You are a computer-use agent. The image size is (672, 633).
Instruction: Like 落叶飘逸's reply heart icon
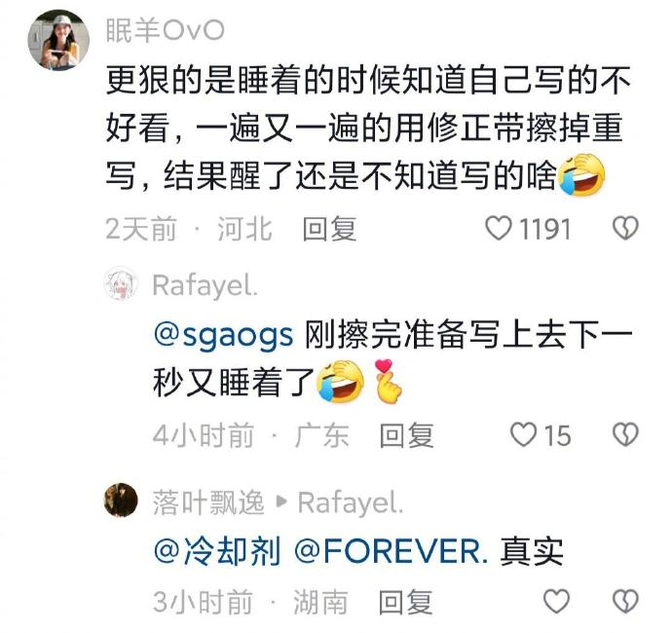pos(556,601)
